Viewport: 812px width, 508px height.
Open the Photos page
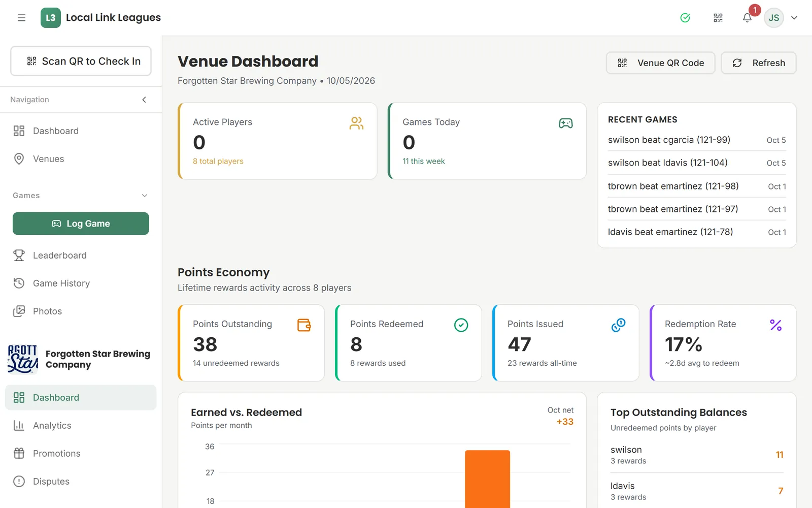coord(81,311)
